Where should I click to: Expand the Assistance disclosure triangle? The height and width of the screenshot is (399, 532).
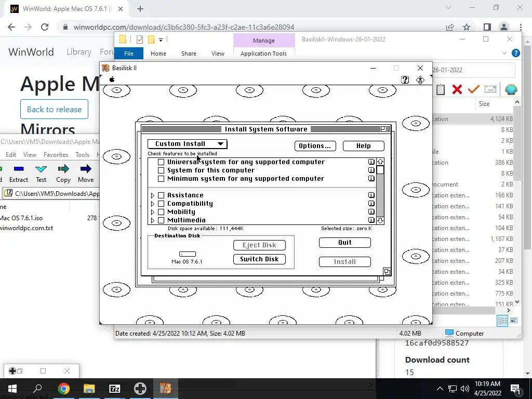click(153, 195)
